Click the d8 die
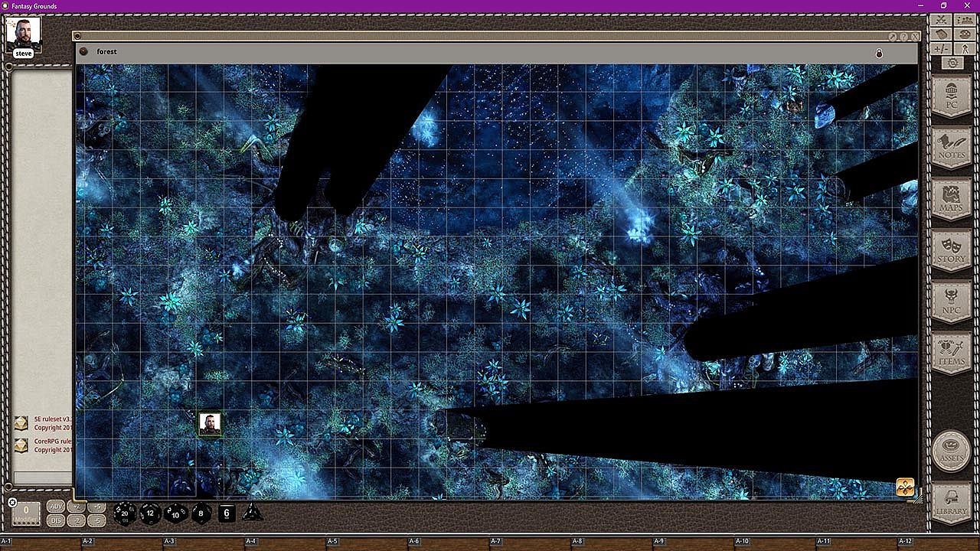980x551 pixels. [201, 513]
